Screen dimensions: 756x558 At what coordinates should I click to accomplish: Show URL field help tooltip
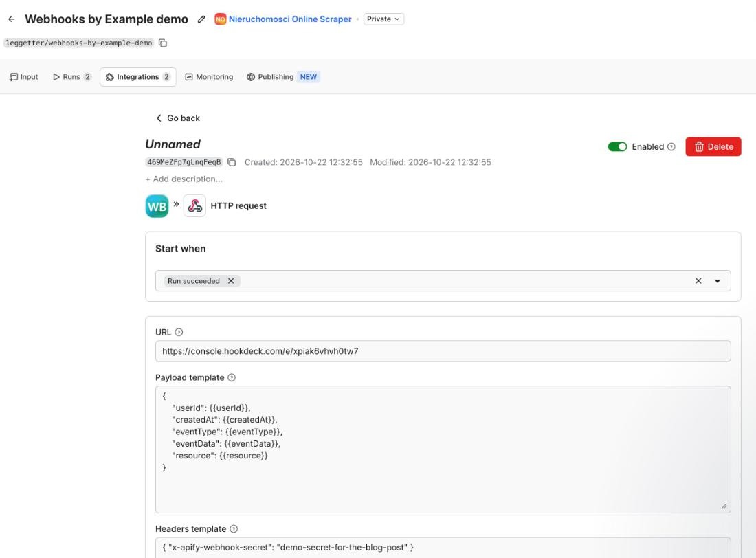[x=179, y=333]
